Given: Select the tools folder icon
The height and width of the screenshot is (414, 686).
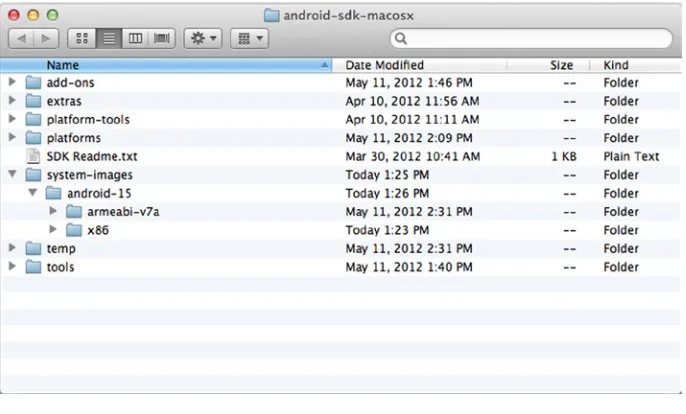Looking at the screenshot, I should (x=33, y=267).
